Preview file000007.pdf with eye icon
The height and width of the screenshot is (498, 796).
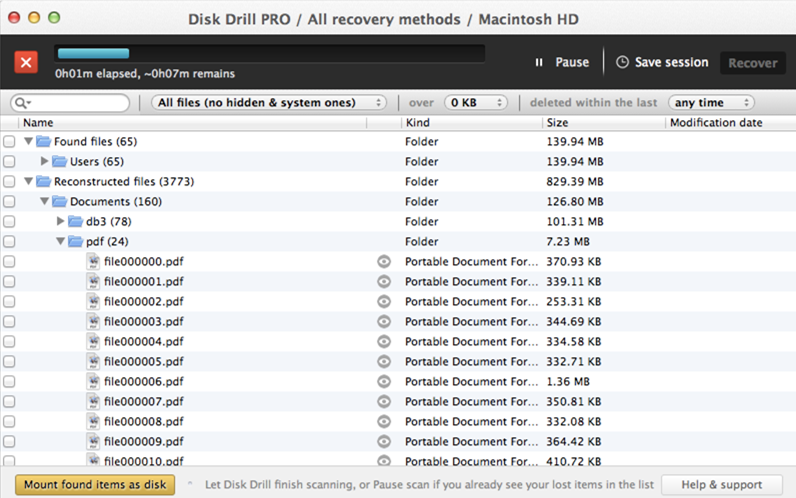(x=384, y=402)
